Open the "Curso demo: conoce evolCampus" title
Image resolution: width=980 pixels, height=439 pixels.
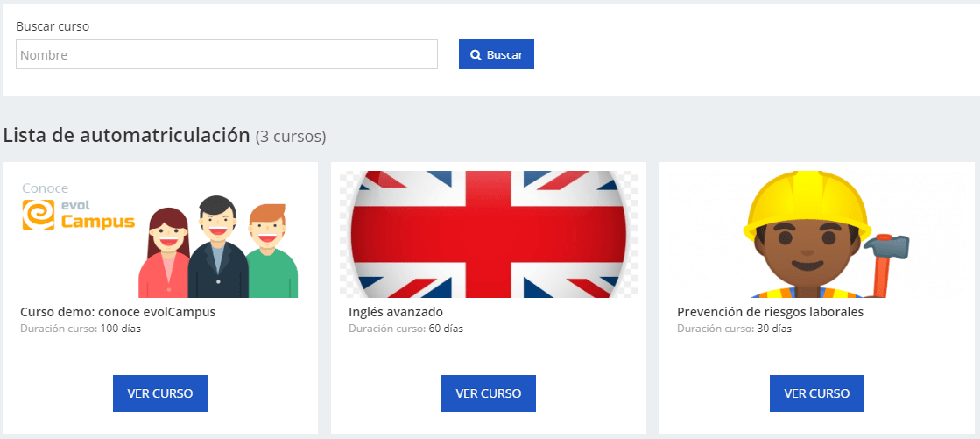pyautogui.click(x=117, y=312)
